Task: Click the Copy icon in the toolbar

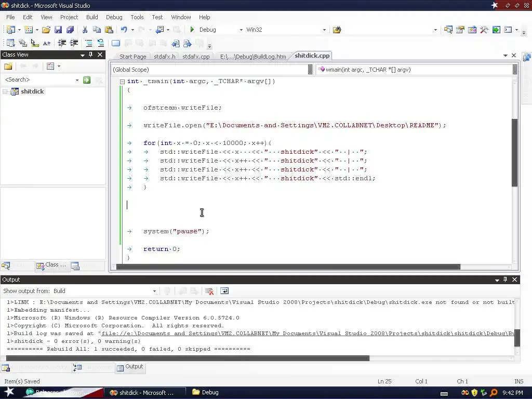Action: [x=97, y=30]
